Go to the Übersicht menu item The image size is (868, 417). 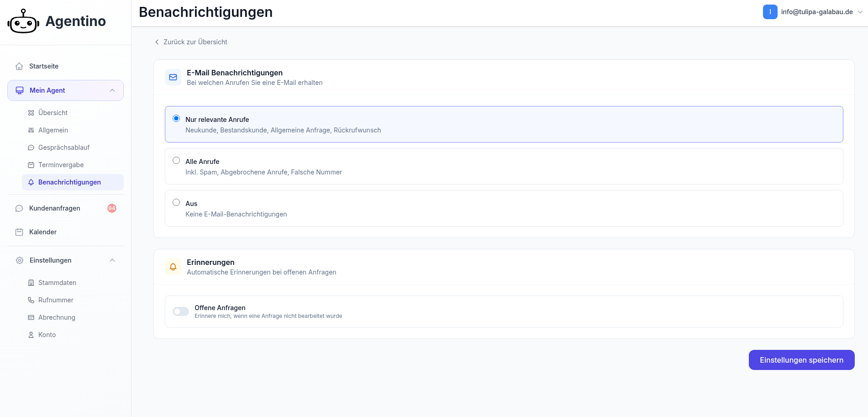(x=53, y=113)
